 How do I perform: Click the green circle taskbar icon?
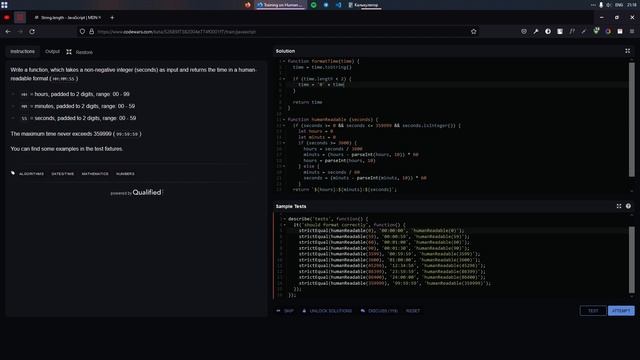point(313,5)
